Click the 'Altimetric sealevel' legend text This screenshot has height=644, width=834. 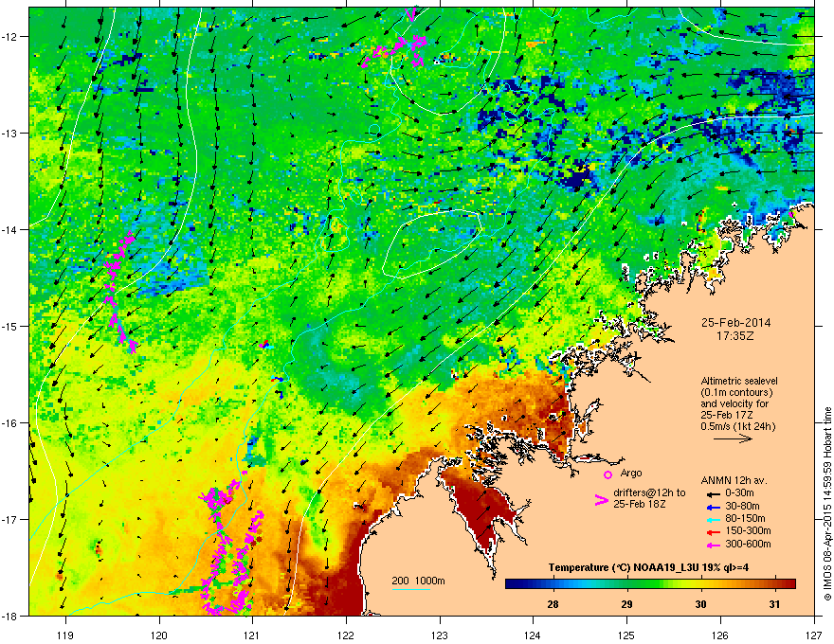(739, 381)
